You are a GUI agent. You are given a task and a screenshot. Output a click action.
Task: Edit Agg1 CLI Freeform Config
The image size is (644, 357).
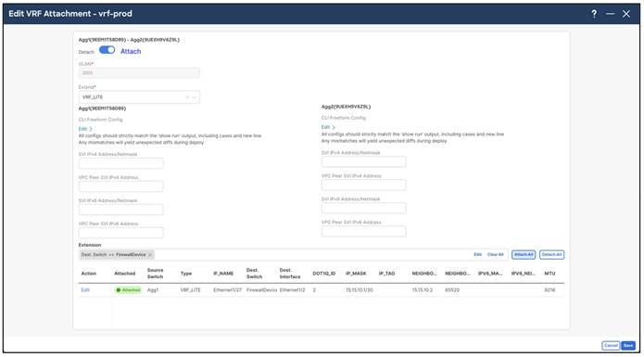tap(85, 129)
